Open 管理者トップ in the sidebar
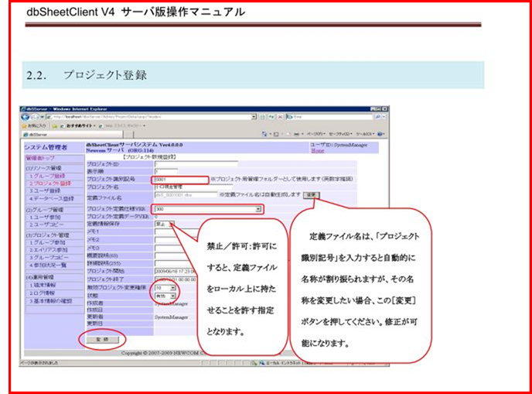 coord(40,158)
